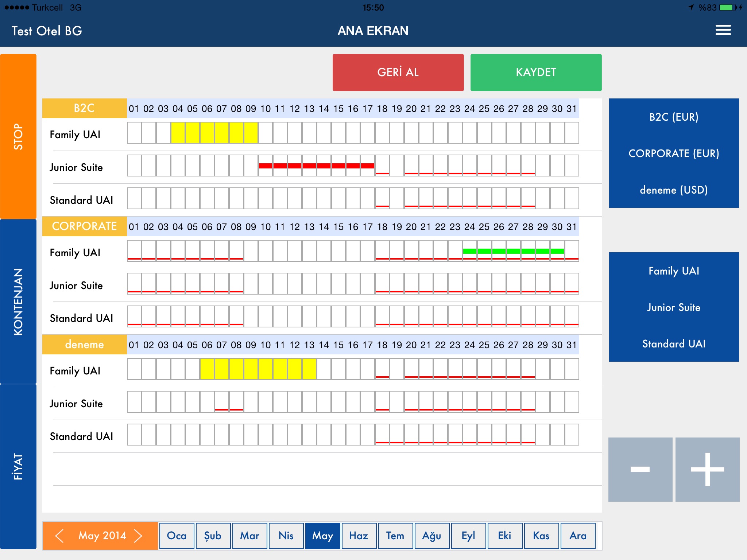Open the hamburger menu icon
Viewport: 747px width, 560px height.
723,30
